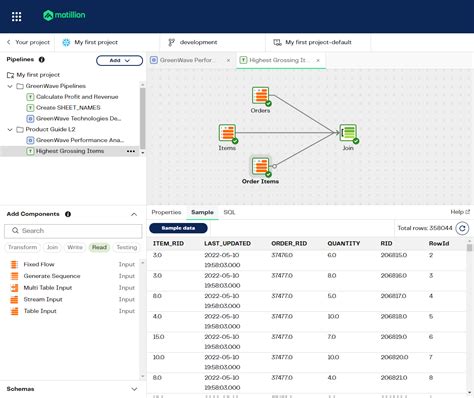
Task: Click the My first project snowflake icon
Action: point(66,42)
